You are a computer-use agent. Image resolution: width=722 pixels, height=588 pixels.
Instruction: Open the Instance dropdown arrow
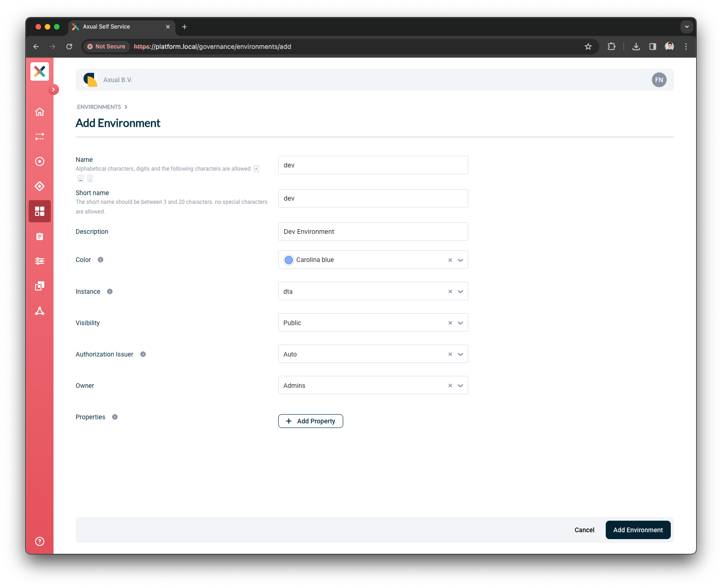[460, 291]
